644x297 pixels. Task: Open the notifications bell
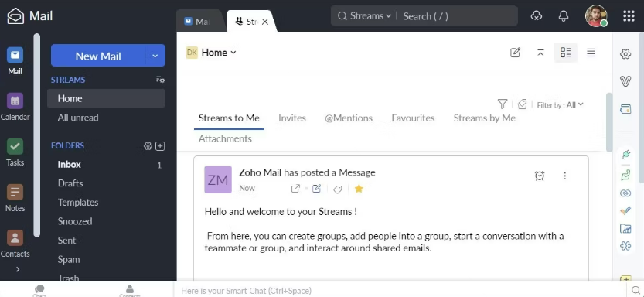coord(564,16)
